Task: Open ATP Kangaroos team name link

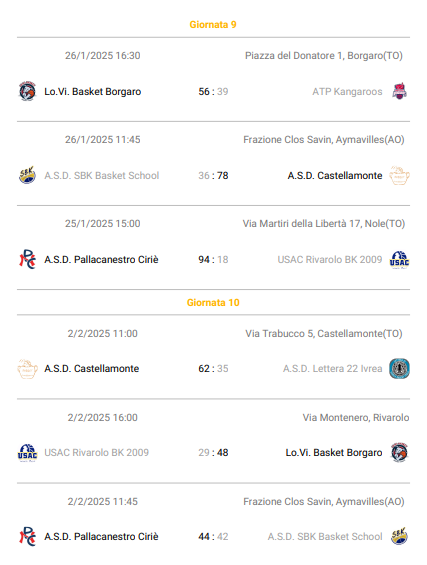Action: [x=347, y=92]
